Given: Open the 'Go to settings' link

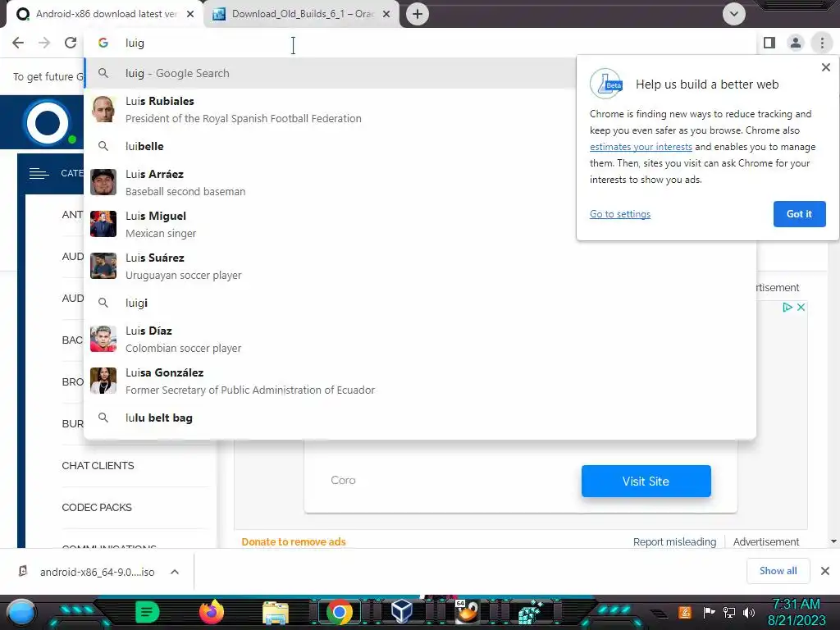Looking at the screenshot, I should click(x=620, y=214).
